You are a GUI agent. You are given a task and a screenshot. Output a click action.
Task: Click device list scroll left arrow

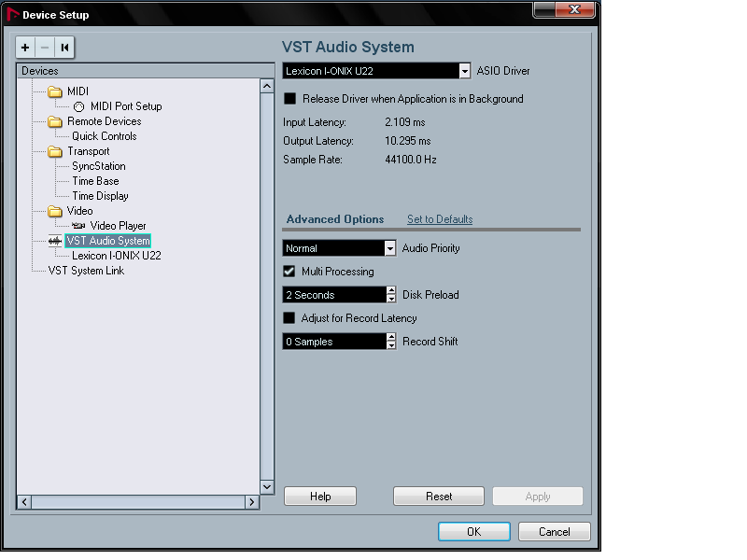click(24, 502)
